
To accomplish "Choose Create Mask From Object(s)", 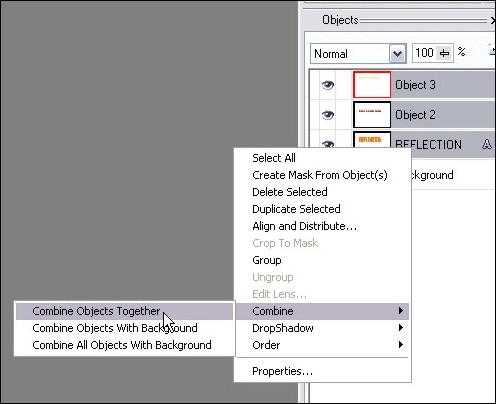I will point(322,175).
